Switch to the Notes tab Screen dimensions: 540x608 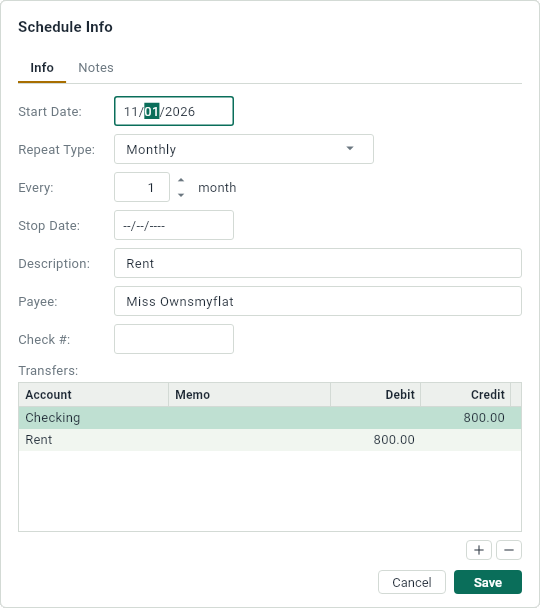(x=96, y=67)
